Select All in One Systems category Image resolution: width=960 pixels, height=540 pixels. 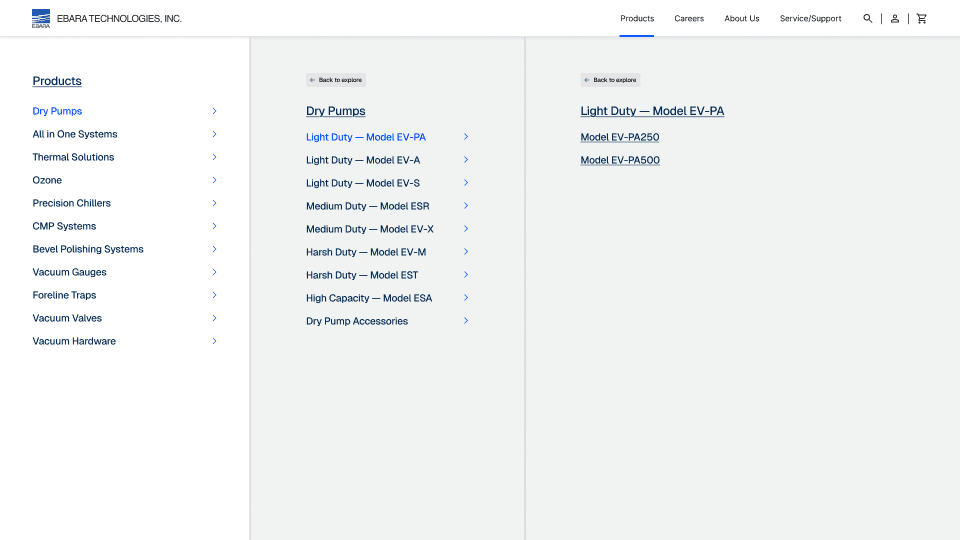pyautogui.click(x=75, y=134)
